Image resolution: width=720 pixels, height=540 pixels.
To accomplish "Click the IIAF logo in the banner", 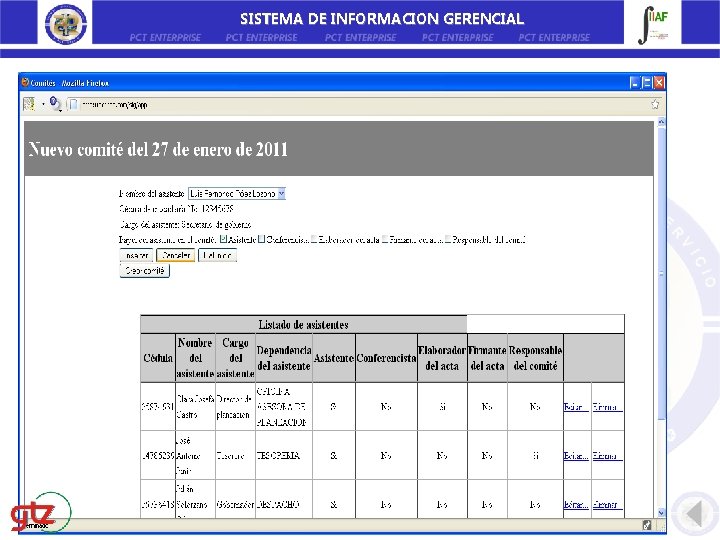I will (x=653, y=24).
